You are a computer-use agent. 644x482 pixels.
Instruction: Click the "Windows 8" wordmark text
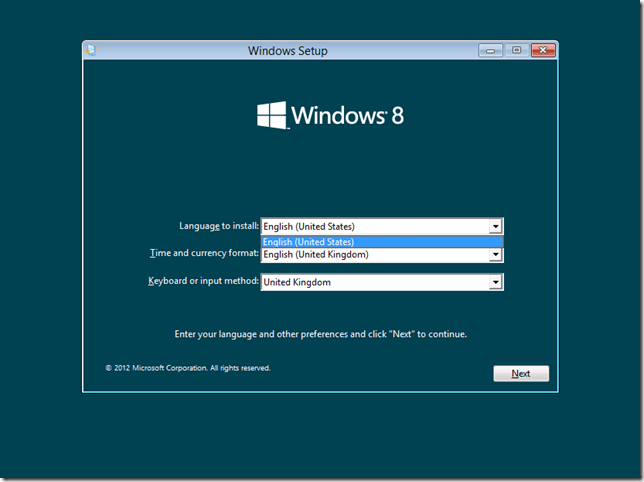coord(348,115)
